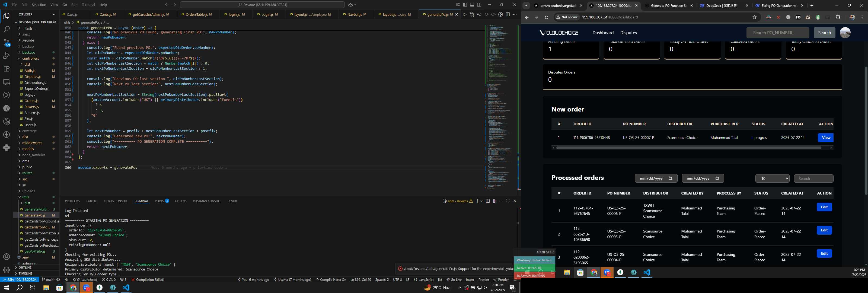Switch to PROBLEMS panel tab
This screenshot has height=293, width=868.
[x=72, y=201]
